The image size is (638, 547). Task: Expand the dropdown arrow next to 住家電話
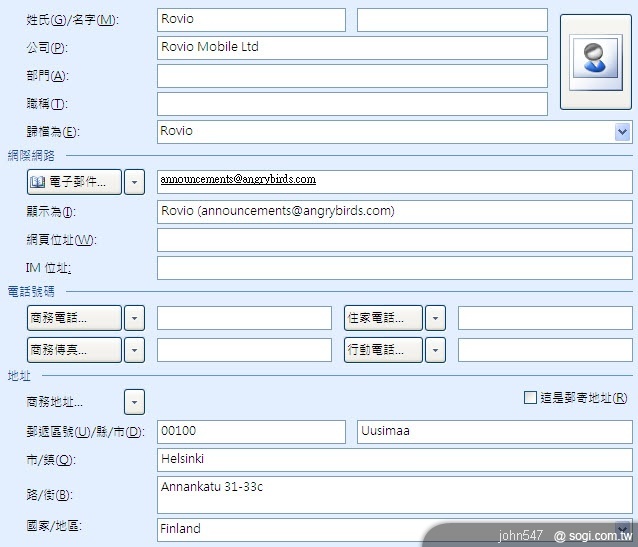coord(435,318)
